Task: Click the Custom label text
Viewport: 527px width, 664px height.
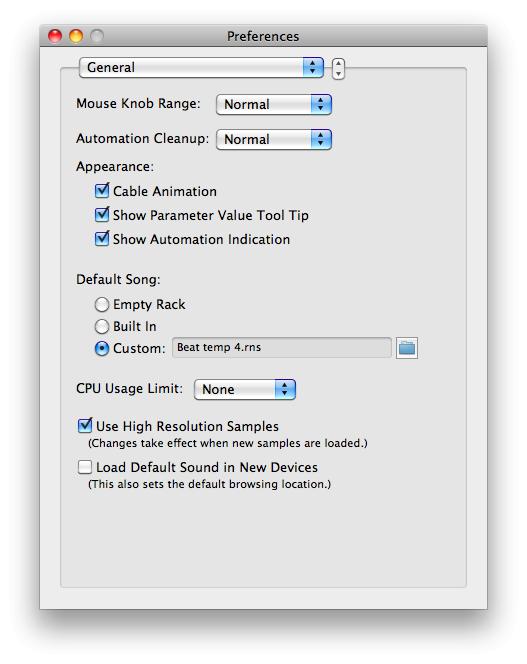Action: pyautogui.click(x=139, y=349)
